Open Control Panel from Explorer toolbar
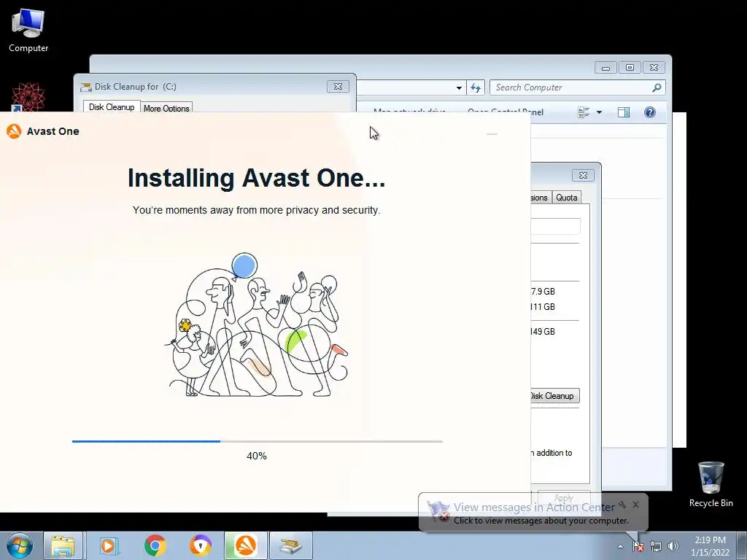747x560 pixels. (506, 112)
